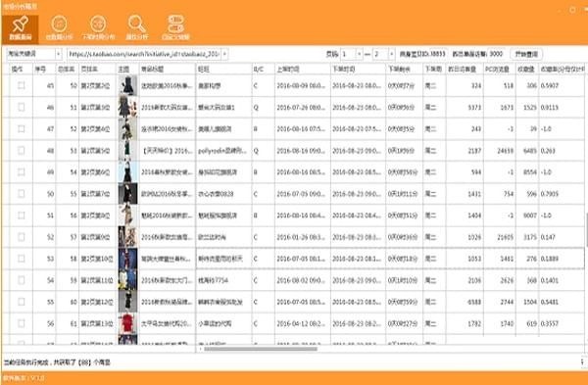588x385 pixels.
Task: Click the red dress product thumbnail in row 56
Action: pyautogui.click(x=127, y=323)
